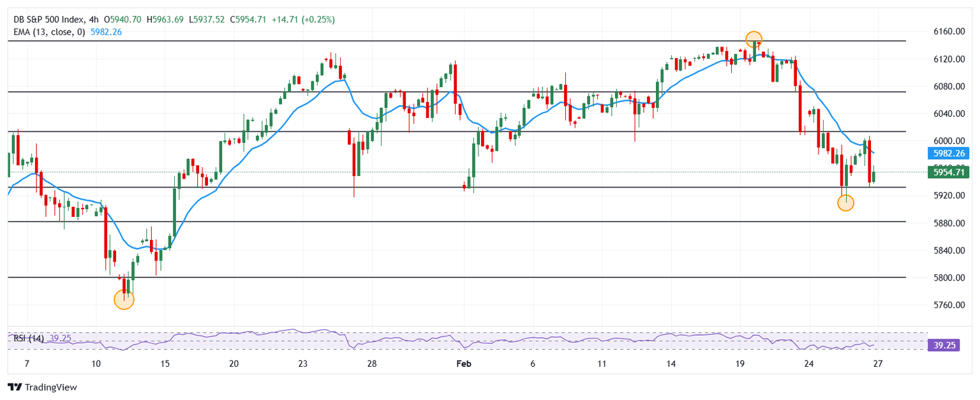The image size is (980, 400).
Task: Click the TradingView logo
Action: click(41, 387)
